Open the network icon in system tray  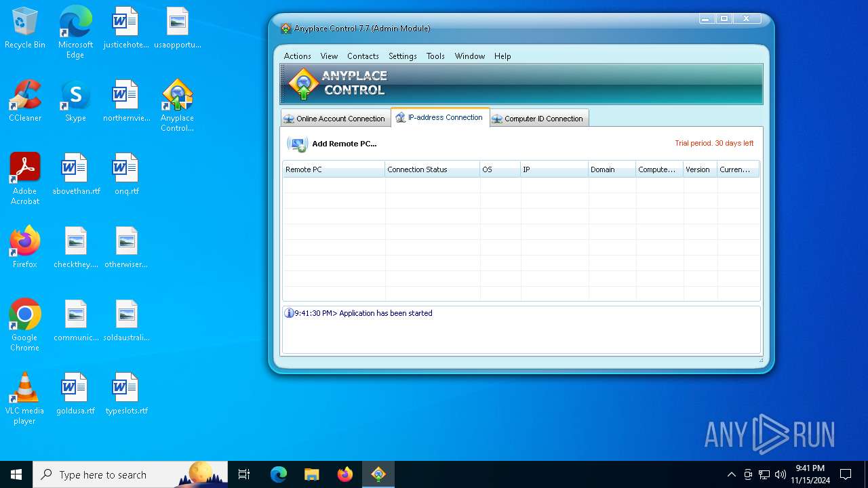(764, 474)
